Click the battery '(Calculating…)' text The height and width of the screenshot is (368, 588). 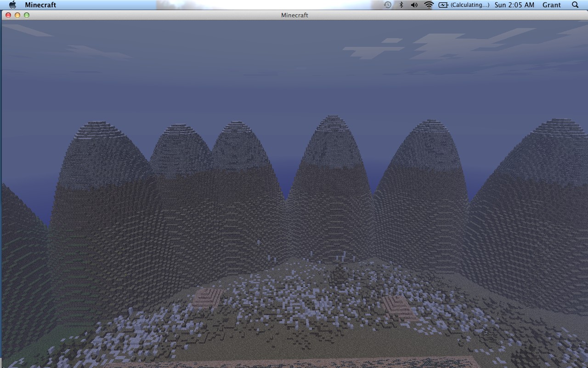(x=470, y=5)
